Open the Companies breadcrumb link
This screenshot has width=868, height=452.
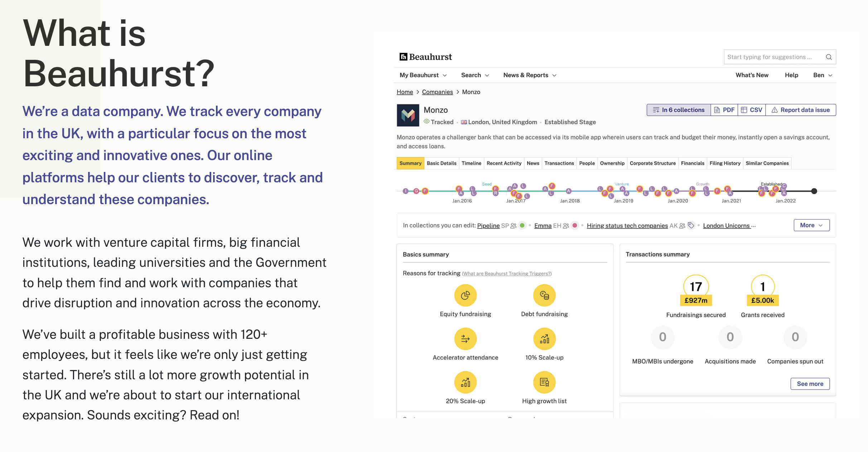pos(437,92)
